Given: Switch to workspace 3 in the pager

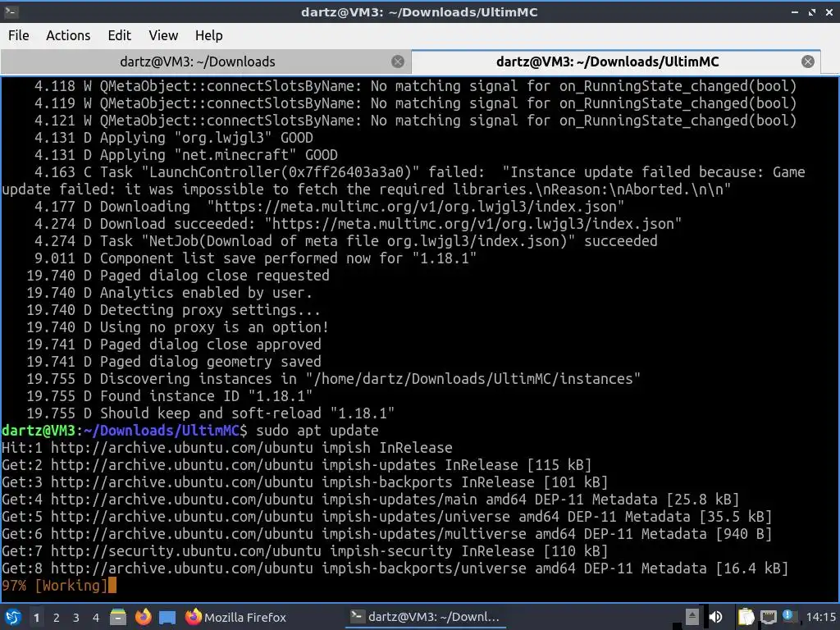Looking at the screenshot, I should coord(76,618).
